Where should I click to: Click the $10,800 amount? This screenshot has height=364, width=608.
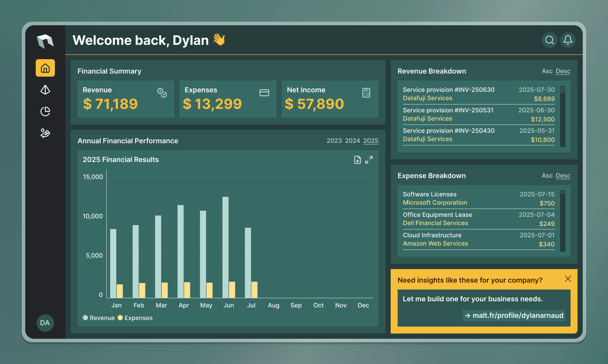pos(543,140)
